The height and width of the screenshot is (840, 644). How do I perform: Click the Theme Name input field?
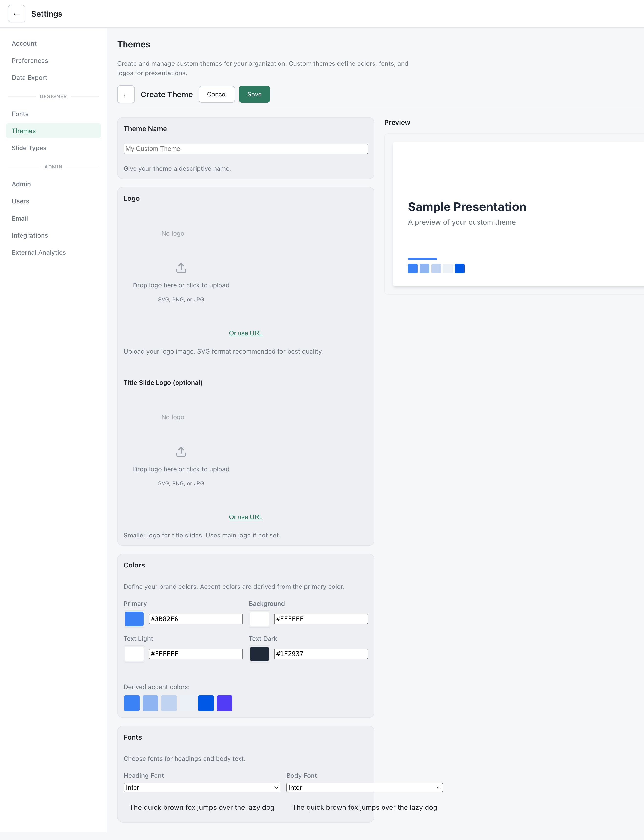coord(246,149)
